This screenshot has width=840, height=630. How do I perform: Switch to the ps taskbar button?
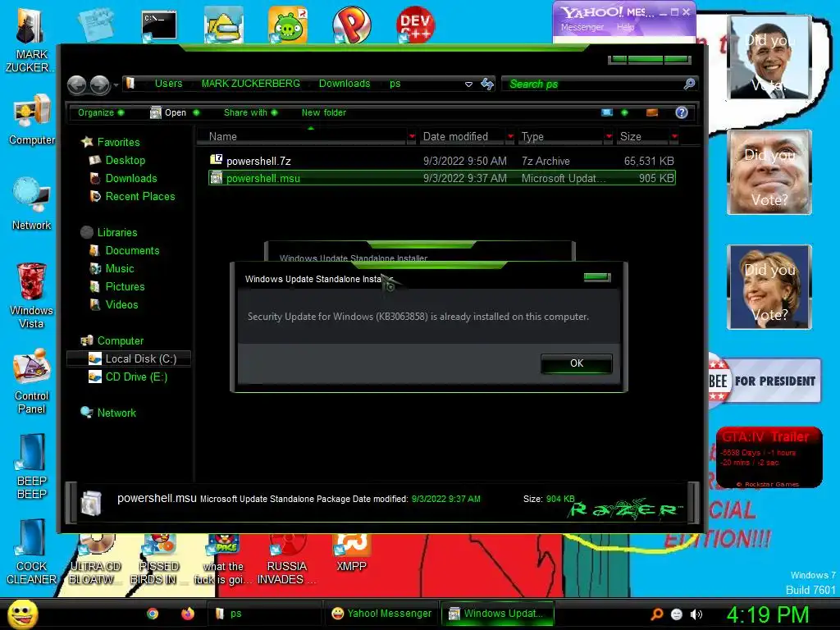[264, 614]
